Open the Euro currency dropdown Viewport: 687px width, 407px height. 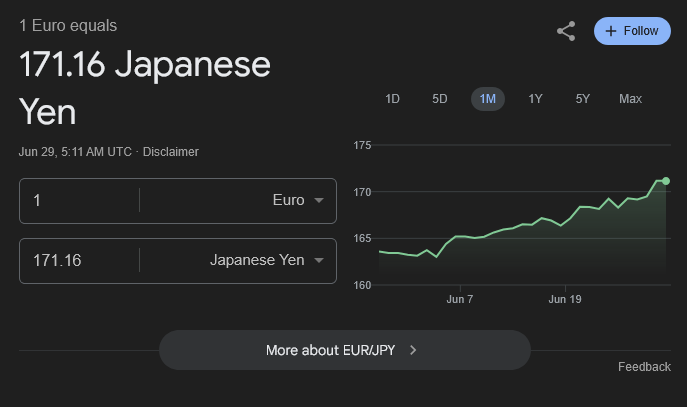pos(298,200)
